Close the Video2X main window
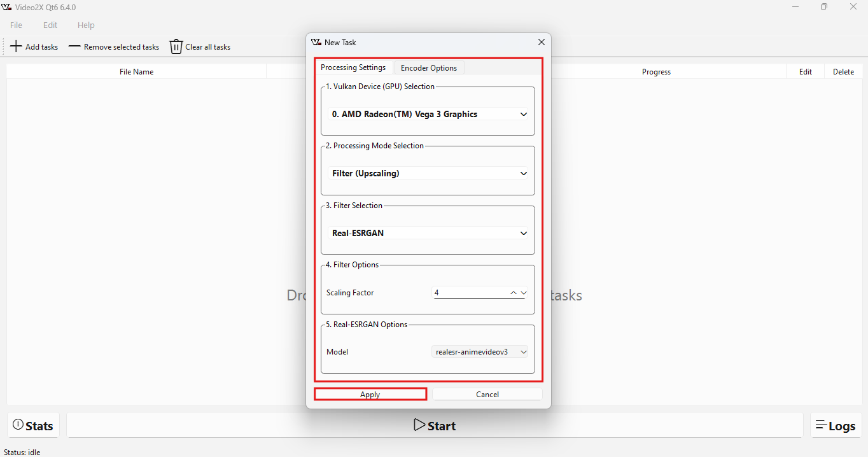The height and width of the screenshot is (457, 868). 853,7
